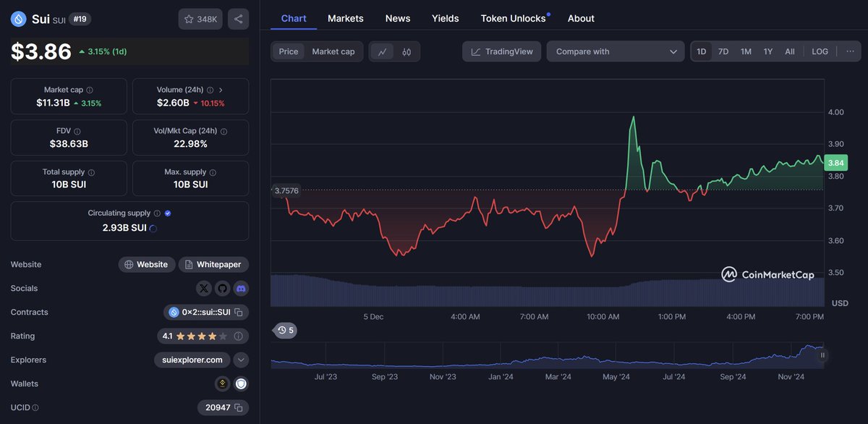Viewport: 868px width, 424px height.
Task: Select the line chart icon
Action: 383,51
